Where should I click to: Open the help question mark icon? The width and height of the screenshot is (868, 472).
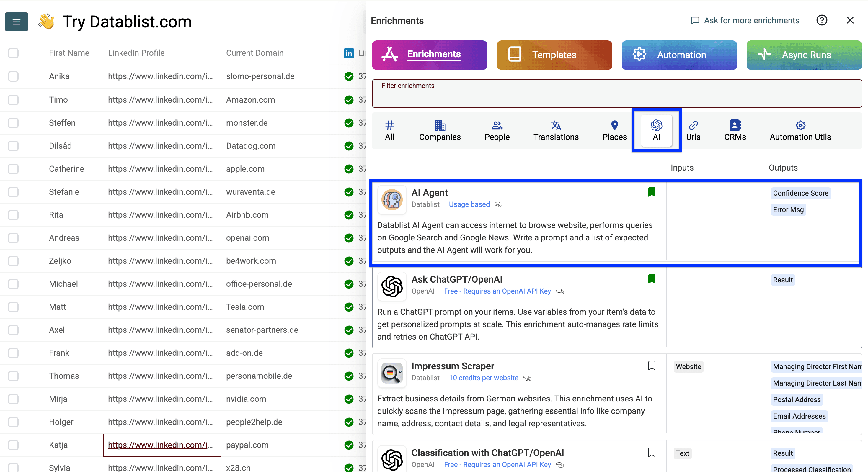tap(822, 20)
